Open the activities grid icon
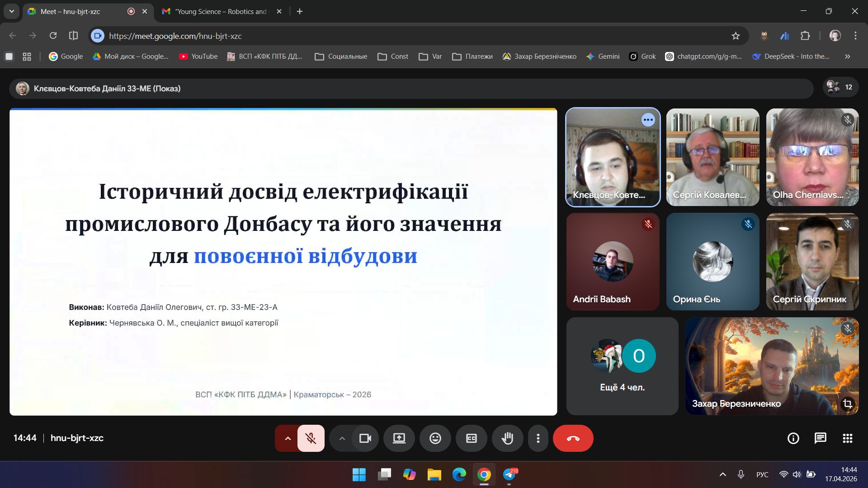This screenshot has height=488, width=868. tap(848, 438)
